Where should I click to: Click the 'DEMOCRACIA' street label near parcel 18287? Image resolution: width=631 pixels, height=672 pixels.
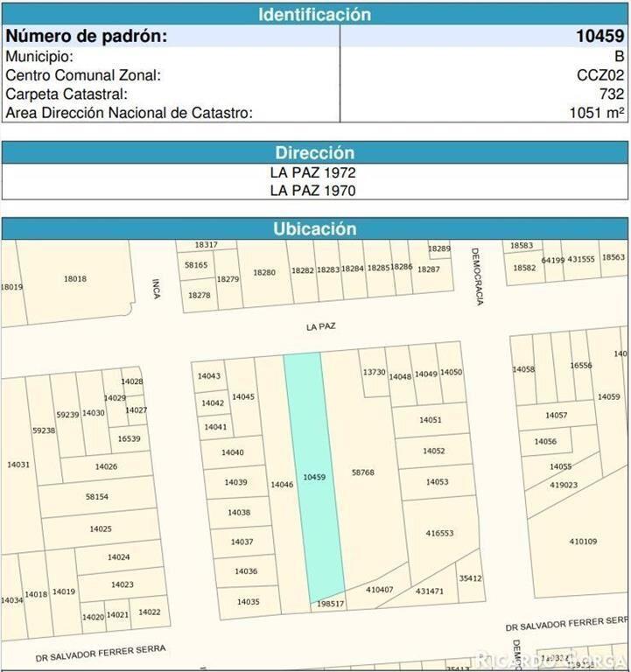click(477, 276)
